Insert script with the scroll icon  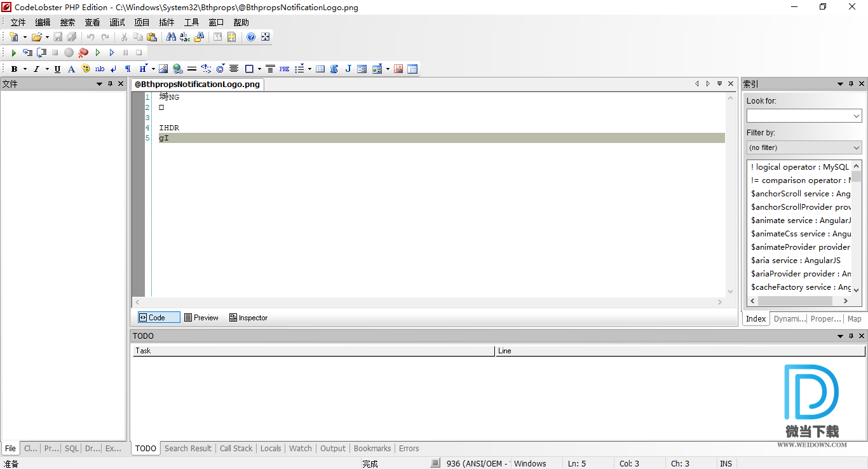[334, 69]
